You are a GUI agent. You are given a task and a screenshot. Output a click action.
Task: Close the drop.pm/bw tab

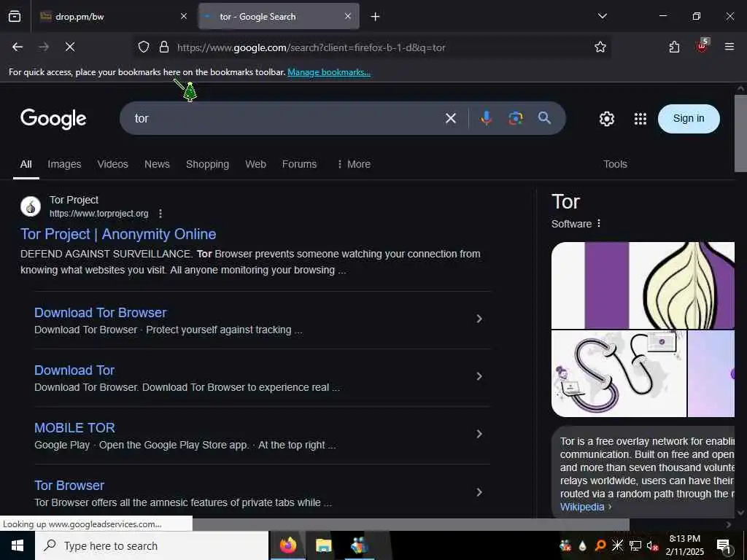tap(184, 16)
